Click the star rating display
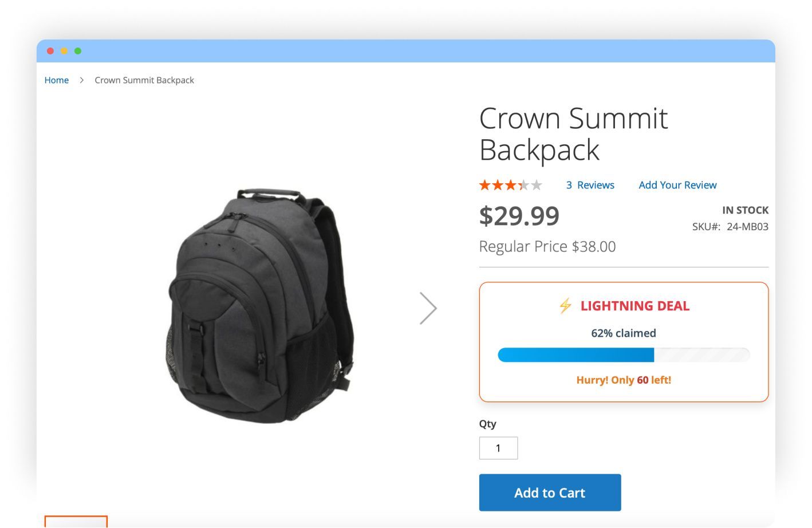This screenshot has height=528, width=812. tap(510, 185)
